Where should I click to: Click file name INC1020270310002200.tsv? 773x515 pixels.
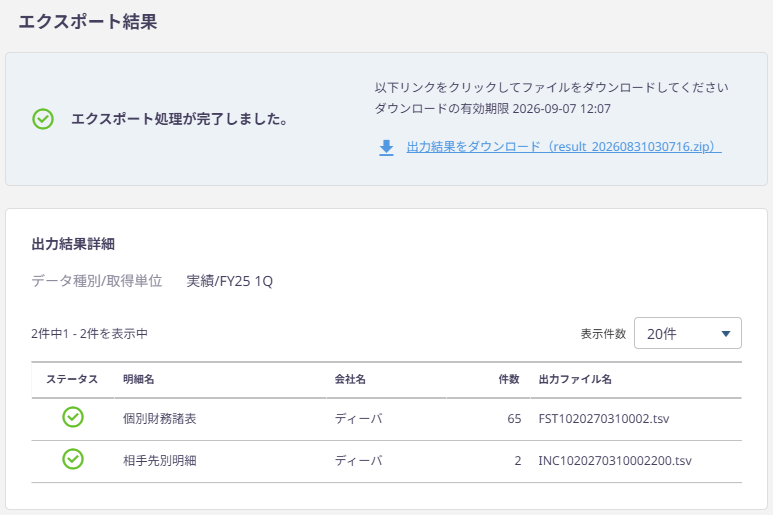pos(615,461)
